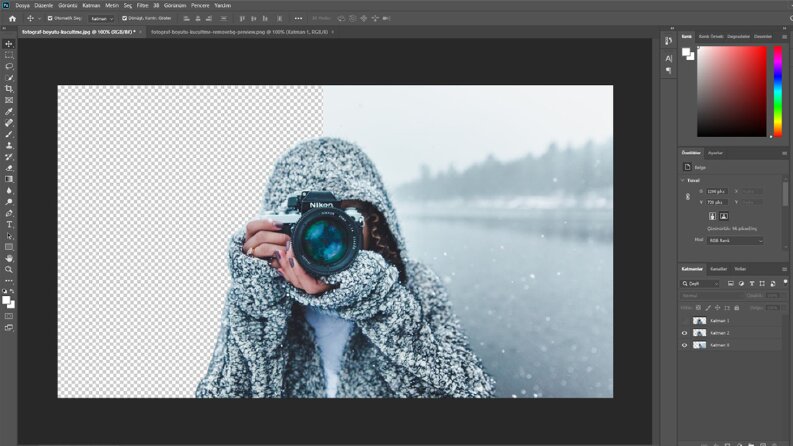Pick a color in the red color field
Viewport: 793px width, 446px height.
click(732, 92)
